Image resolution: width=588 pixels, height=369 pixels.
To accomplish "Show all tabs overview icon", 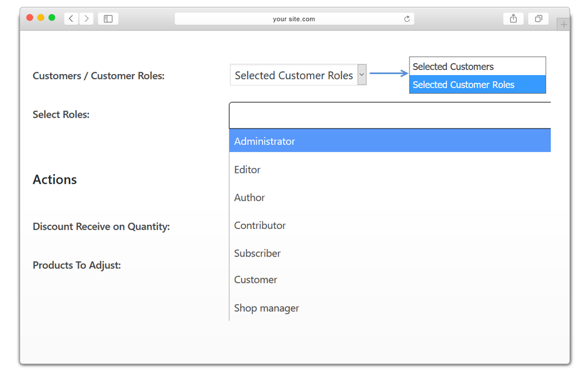I will [x=539, y=18].
